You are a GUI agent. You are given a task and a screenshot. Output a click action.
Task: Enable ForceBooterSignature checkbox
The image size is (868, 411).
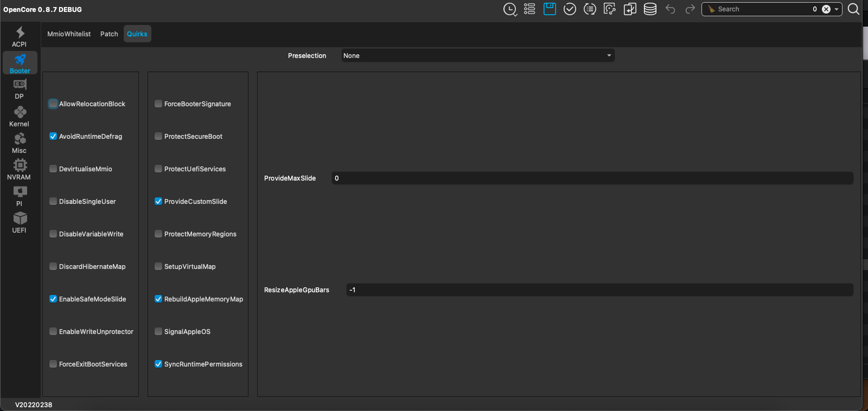click(158, 104)
